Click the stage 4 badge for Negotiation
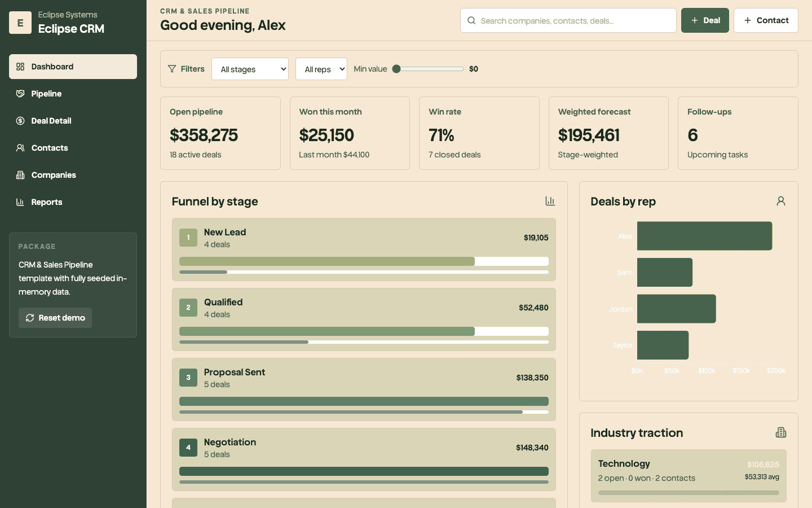This screenshot has width=812, height=508. [188, 448]
